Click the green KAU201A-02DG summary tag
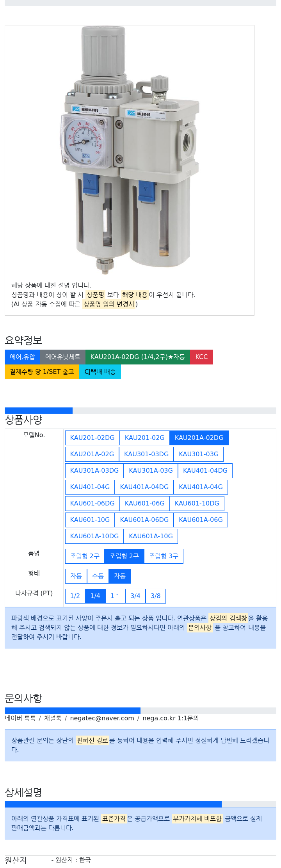Image resolution: width=281 pixels, height=868 pixels. [138, 357]
